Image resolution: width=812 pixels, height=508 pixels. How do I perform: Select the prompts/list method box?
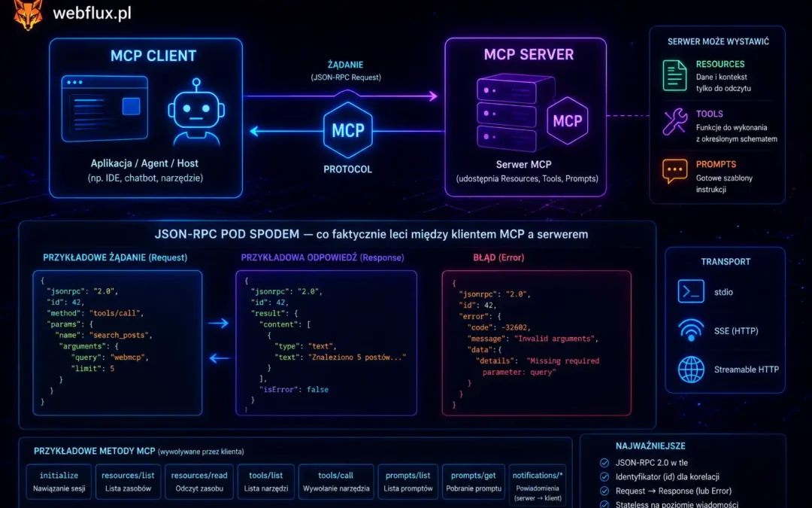click(x=408, y=482)
